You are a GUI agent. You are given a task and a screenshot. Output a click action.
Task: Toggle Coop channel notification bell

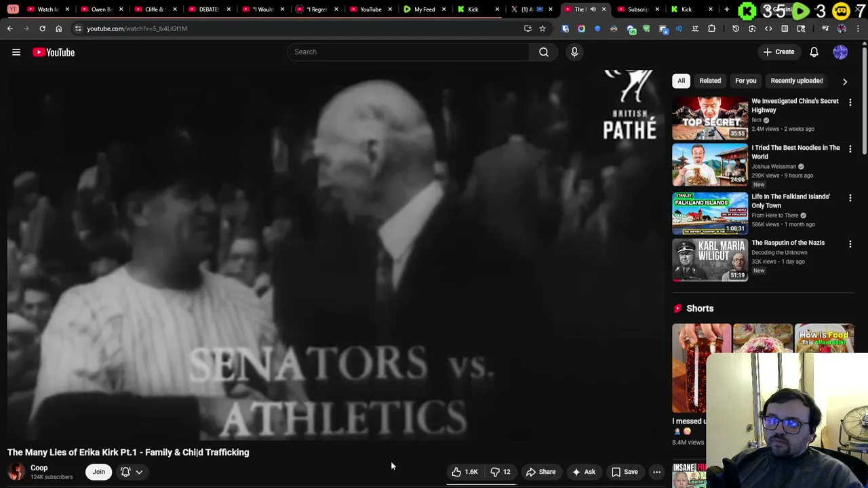(125, 472)
